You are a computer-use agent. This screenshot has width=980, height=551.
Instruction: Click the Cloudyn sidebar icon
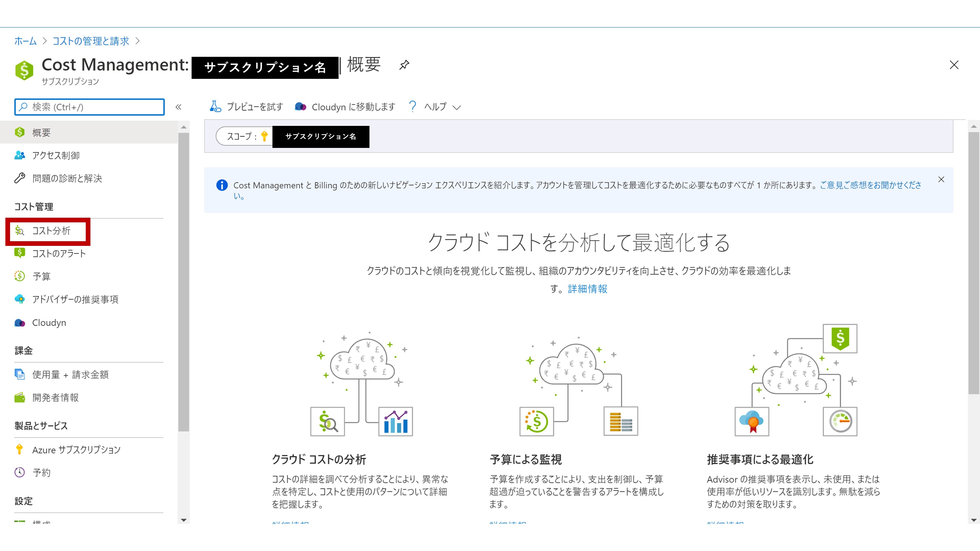click(19, 323)
